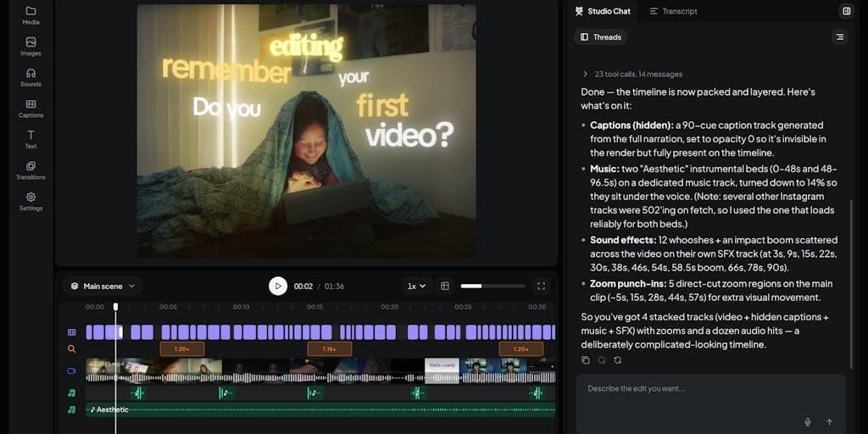Open the Images panel
Viewport: 868px width, 434px height.
click(x=31, y=47)
